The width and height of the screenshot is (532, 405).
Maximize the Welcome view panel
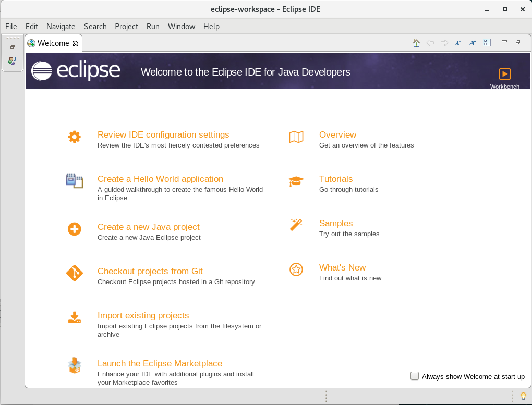(518, 42)
